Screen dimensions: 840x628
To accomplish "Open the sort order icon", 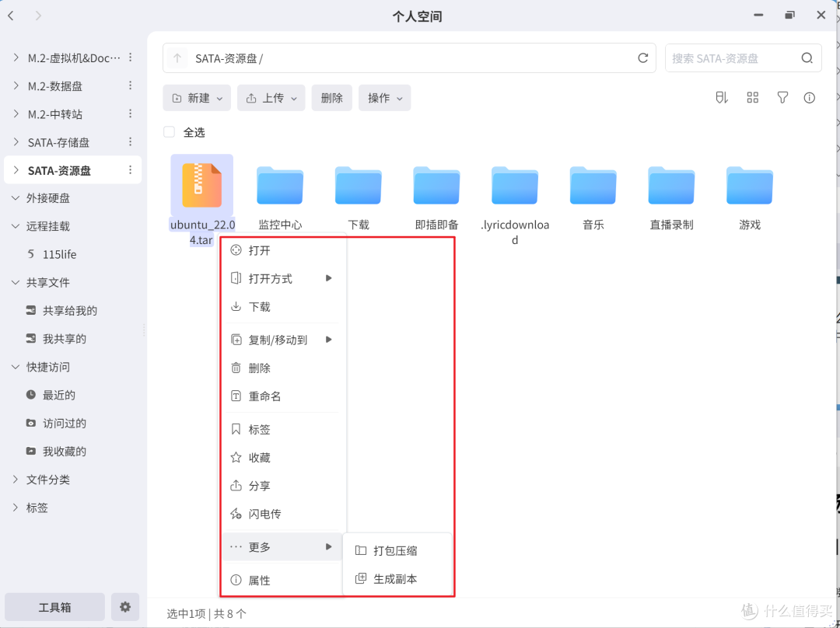I will pyautogui.click(x=722, y=97).
